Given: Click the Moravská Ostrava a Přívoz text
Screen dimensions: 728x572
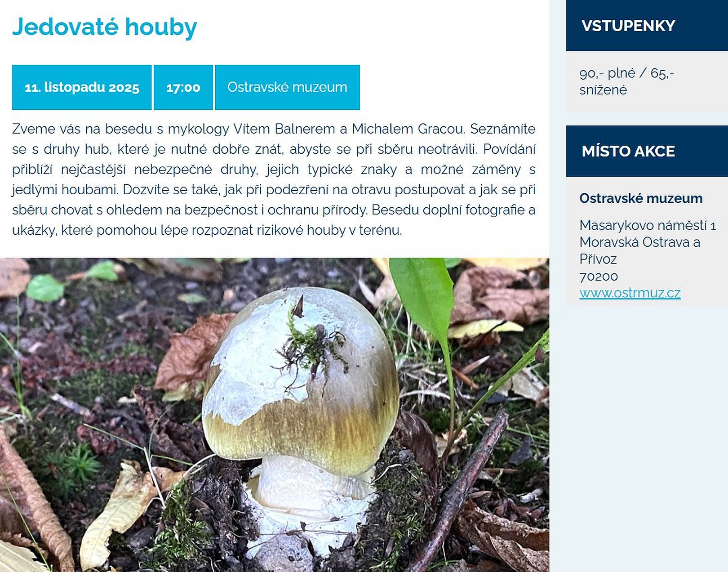Looking at the screenshot, I should [640, 250].
